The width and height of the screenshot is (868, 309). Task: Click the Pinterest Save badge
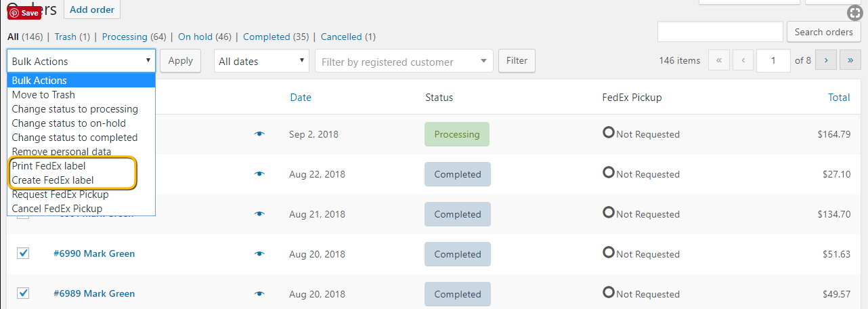(24, 13)
